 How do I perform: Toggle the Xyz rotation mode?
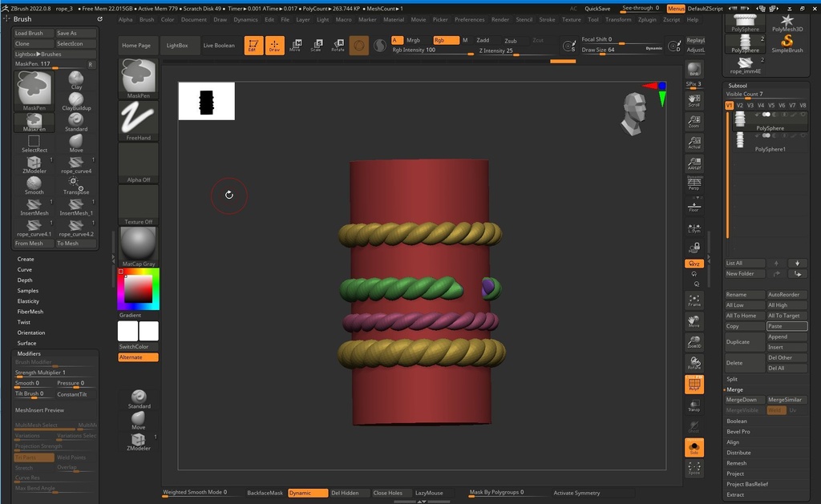(x=694, y=264)
